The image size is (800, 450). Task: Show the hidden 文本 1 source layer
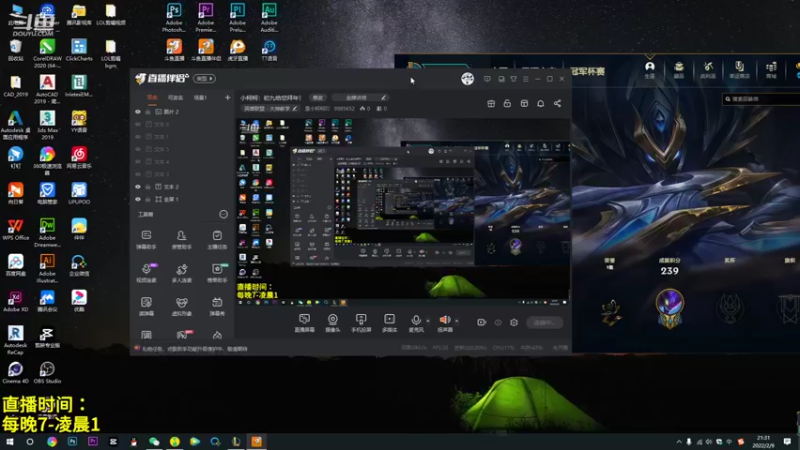click(x=138, y=137)
